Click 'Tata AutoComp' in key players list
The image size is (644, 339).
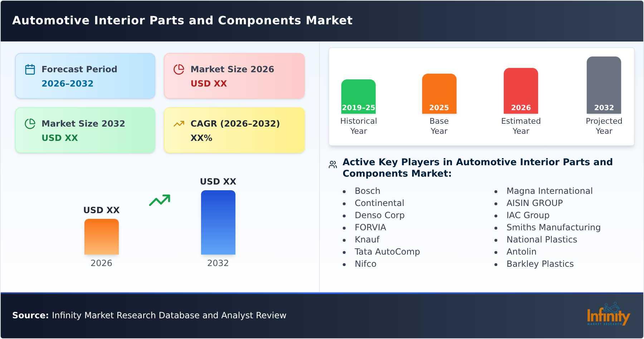coord(387,252)
